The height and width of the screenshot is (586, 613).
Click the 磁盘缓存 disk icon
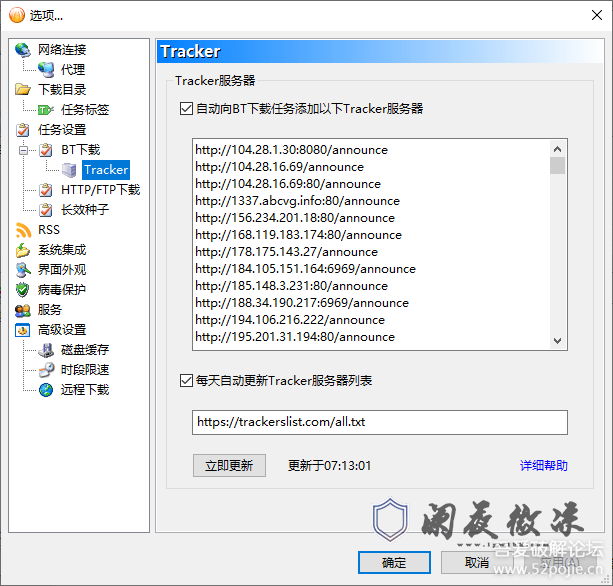click(46, 350)
